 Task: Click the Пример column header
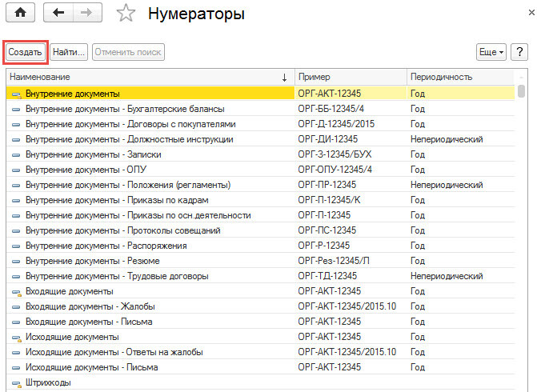(351, 77)
